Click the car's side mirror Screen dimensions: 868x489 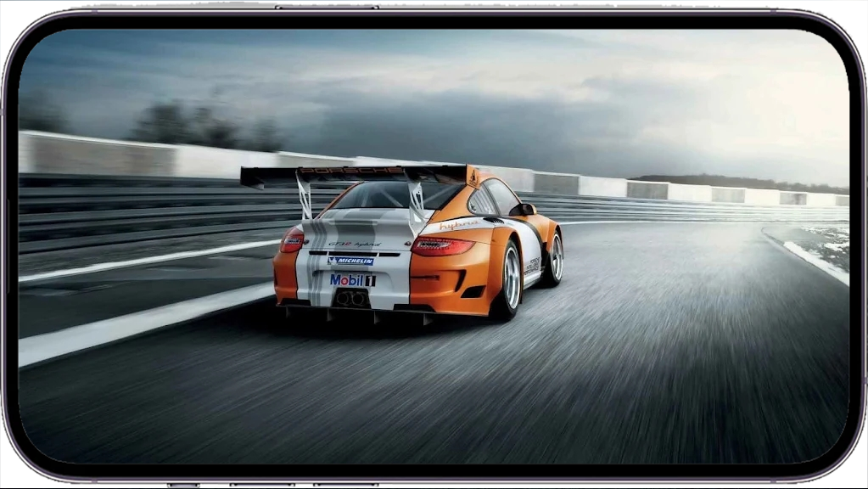[x=526, y=209]
